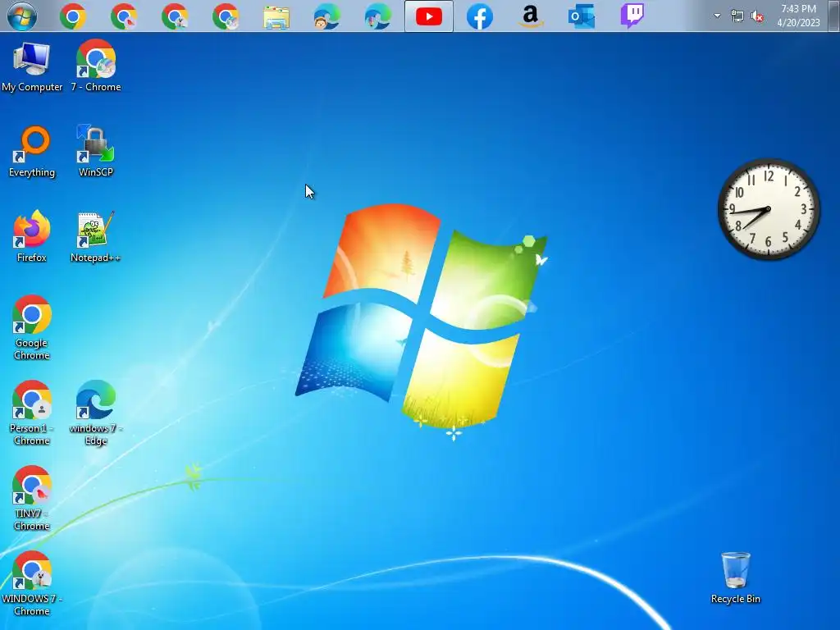Show hidden tray icons arrow
Screen dimensions: 840x630
(717, 16)
